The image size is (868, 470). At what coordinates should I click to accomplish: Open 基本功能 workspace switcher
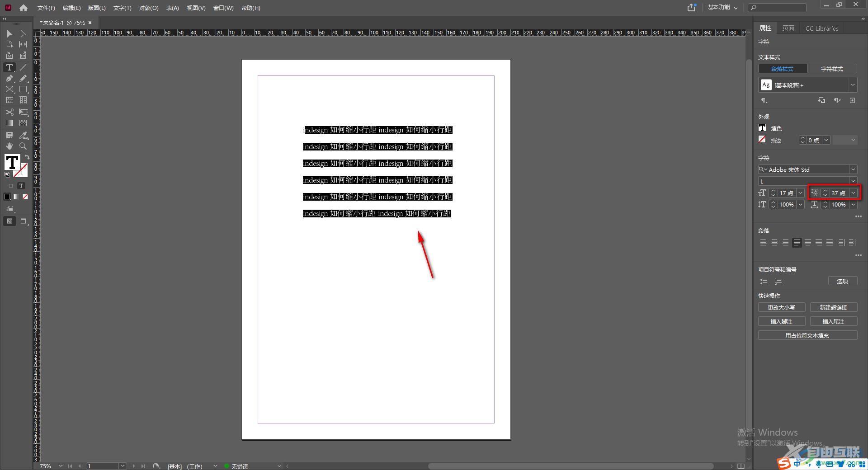click(722, 8)
